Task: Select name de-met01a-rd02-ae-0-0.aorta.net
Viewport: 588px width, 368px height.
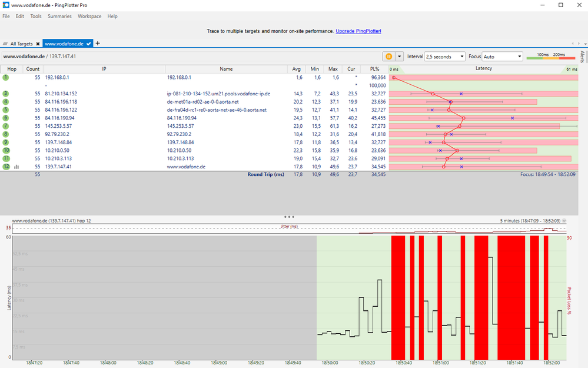Action: click(x=203, y=102)
